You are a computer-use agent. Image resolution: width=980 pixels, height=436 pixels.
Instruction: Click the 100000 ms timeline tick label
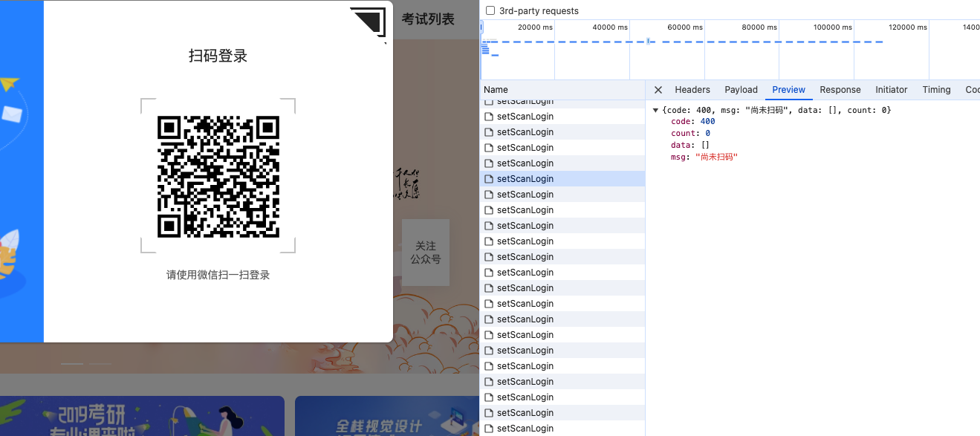coord(832,27)
